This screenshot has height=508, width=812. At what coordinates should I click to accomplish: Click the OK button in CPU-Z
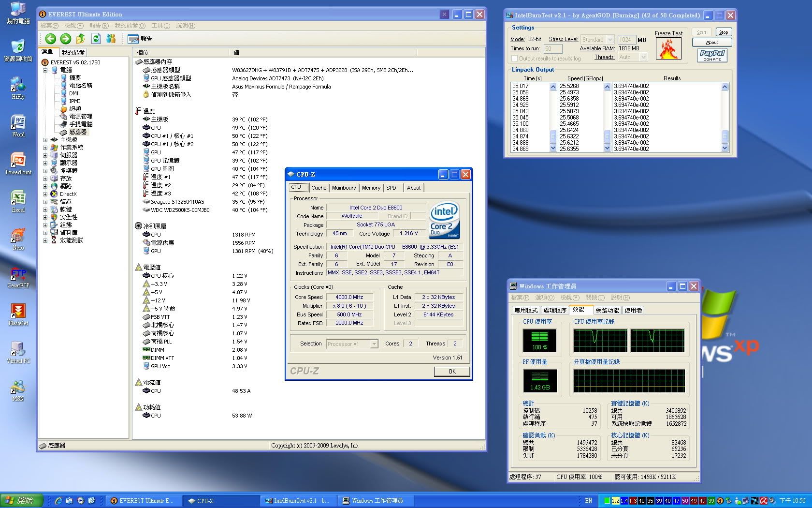click(x=452, y=372)
